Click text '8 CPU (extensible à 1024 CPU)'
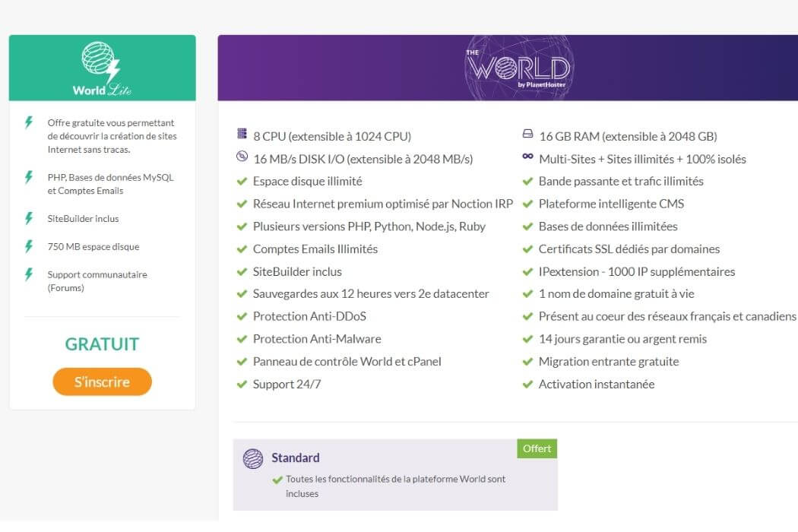This screenshot has width=798, height=532. 332,137
